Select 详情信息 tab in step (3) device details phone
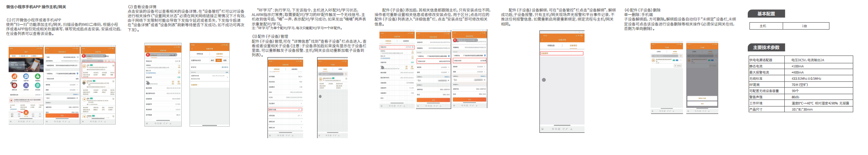The image size is (868, 155). point(277,69)
